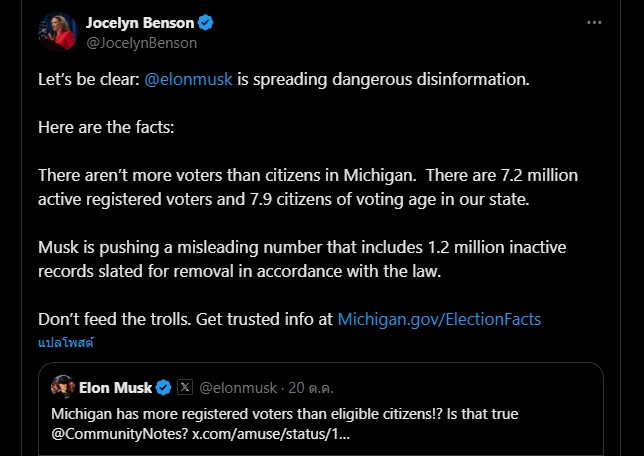The width and height of the screenshot is (644, 456).
Task: Click the @JocelynBenson handle
Action: pos(141,43)
